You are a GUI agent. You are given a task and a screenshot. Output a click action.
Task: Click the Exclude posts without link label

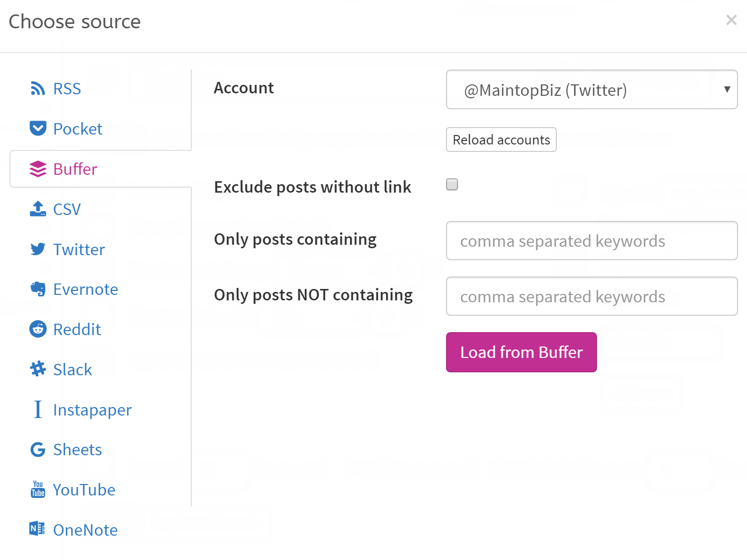click(x=312, y=187)
